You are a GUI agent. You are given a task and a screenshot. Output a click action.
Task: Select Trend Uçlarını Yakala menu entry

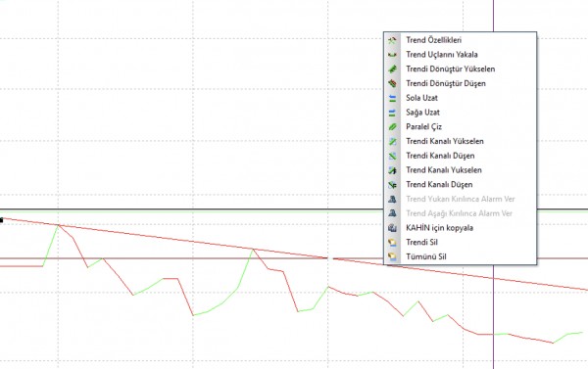tap(460, 55)
